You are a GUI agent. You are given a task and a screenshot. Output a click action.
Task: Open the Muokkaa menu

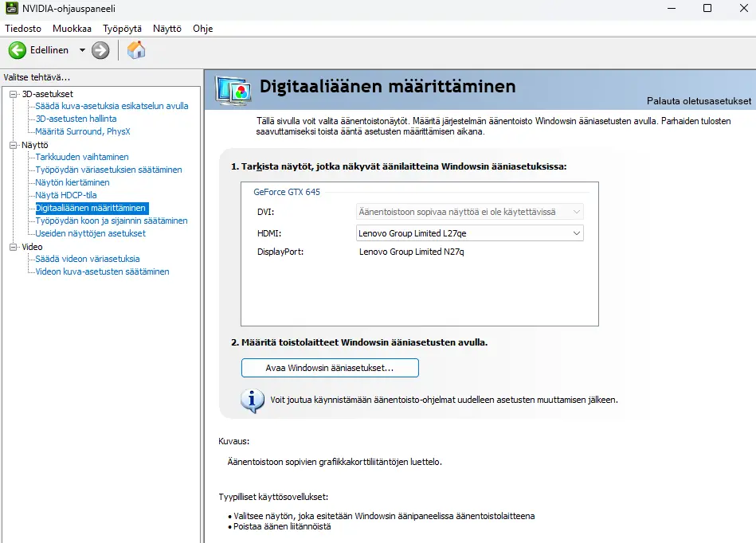pyautogui.click(x=72, y=29)
